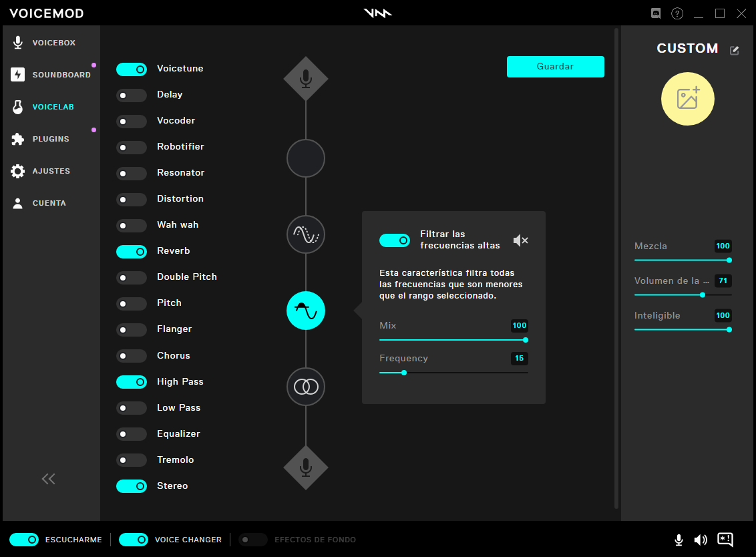Viewport: 756px width, 557px height.
Task: Click the Volumen value field showing 71
Action: click(723, 281)
